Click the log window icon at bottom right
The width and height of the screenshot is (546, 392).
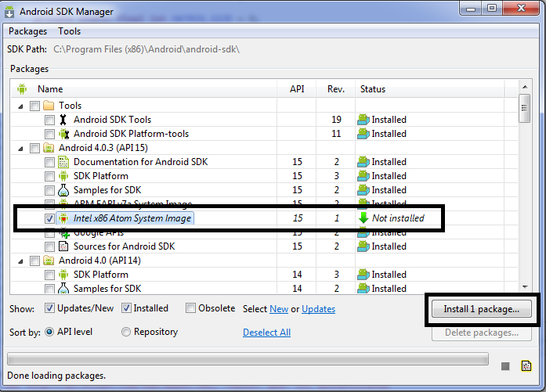[527, 365]
